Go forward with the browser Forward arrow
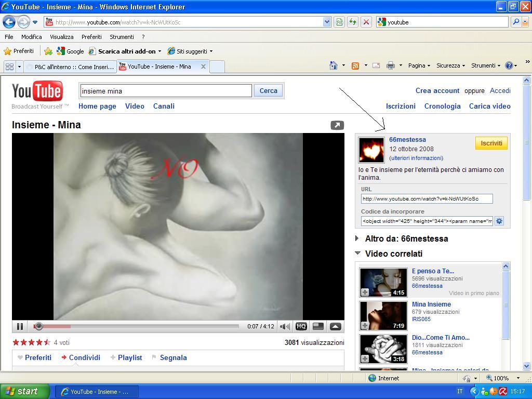This screenshot has height=399, width=532. (23, 22)
